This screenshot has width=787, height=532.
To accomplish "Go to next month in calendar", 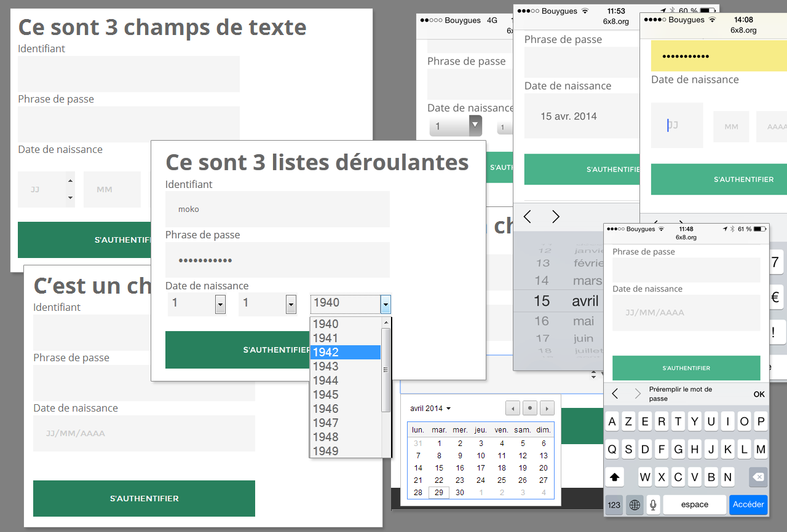I will [547, 408].
